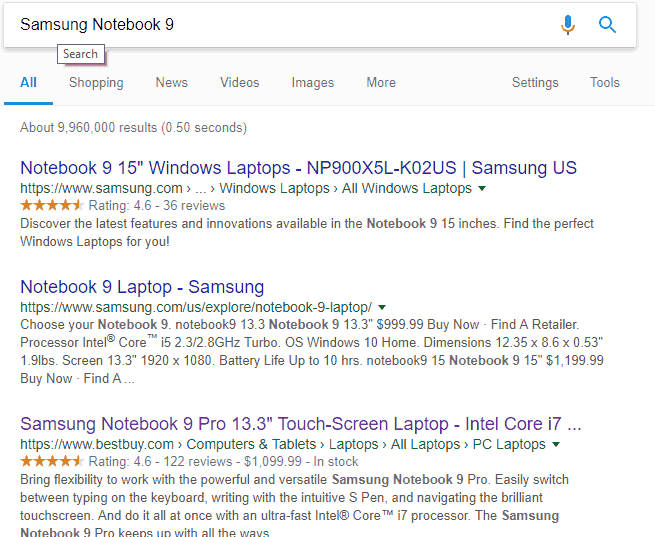Switch to the Images tab
The height and width of the screenshot is (537, 655).
point(313,82)
